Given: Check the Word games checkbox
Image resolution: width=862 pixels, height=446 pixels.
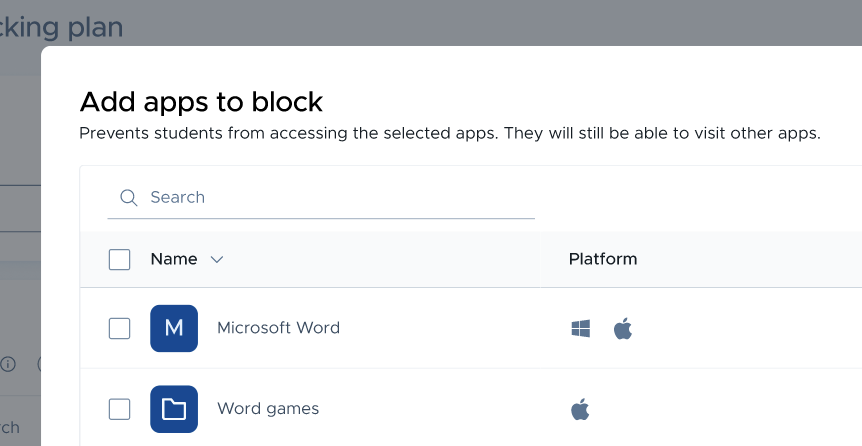Looking at the screenshot, I should tap(119, 409).
